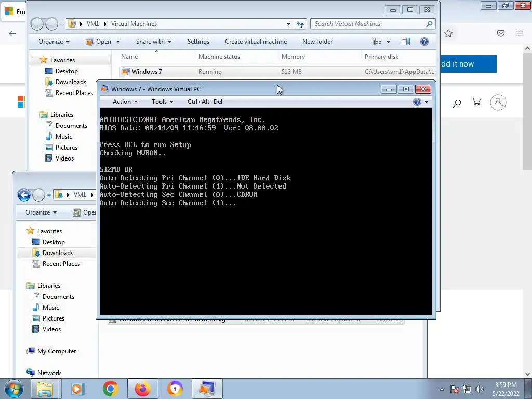Open Desktop in the Downloads window sidebar
The image size is (532, 399).
pos(54,242)
